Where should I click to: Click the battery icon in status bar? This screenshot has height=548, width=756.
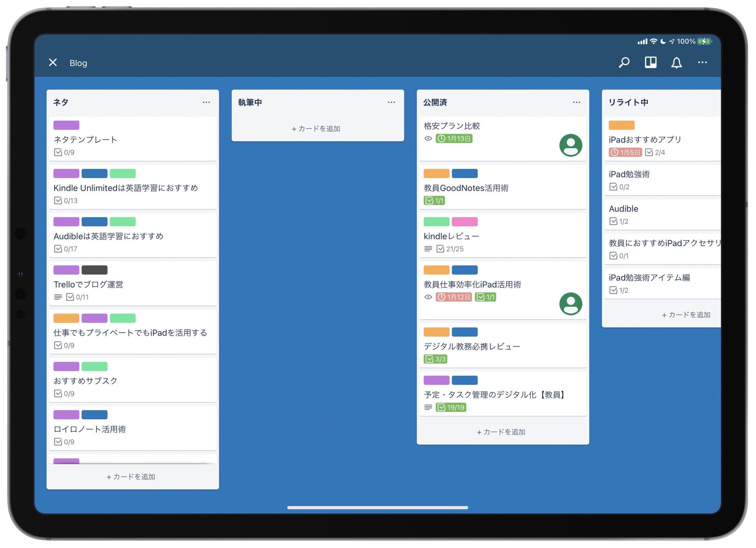click(x=704, y=41)
